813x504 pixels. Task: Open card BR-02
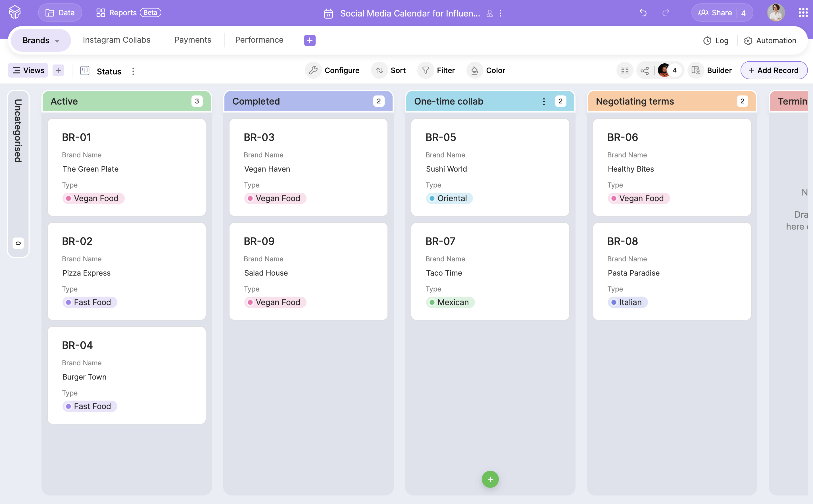coord(127,271)
